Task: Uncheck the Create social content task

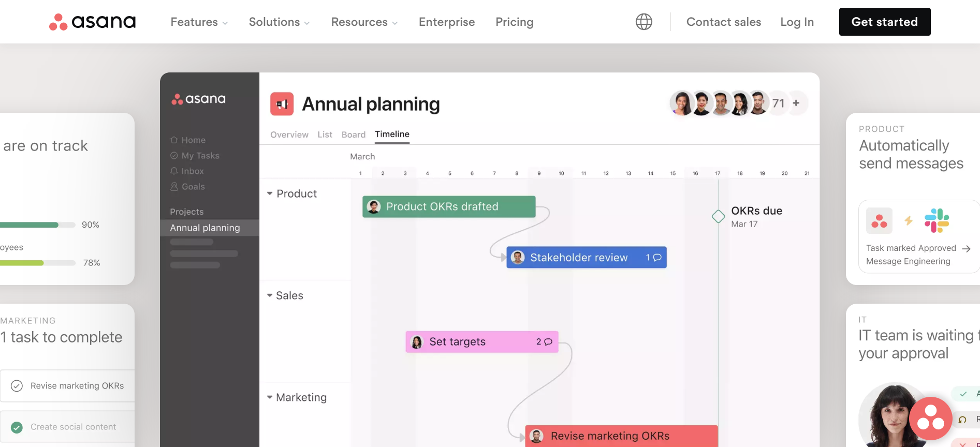Action: tap(17, 427)
